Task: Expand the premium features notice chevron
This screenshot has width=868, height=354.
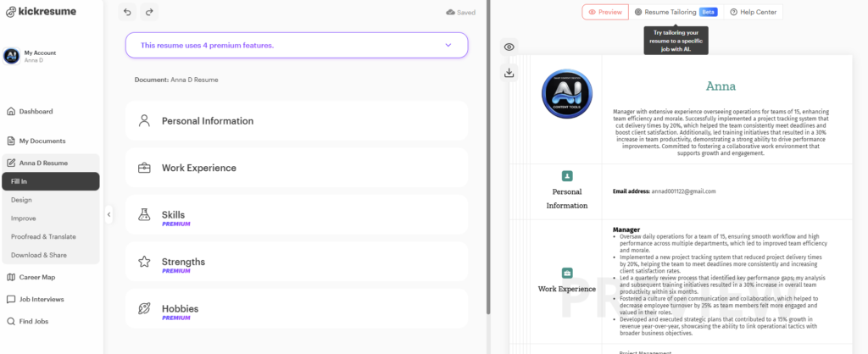Action: tap(448, 45)
